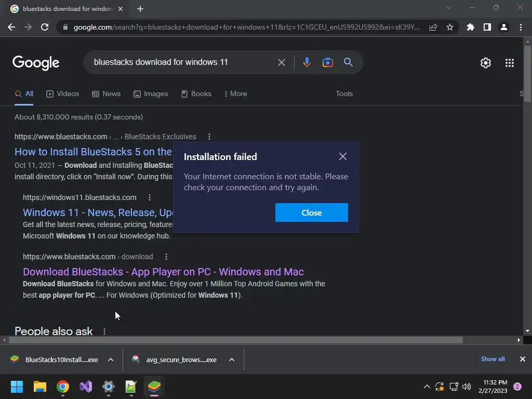Show all downloads

point(493,359)
